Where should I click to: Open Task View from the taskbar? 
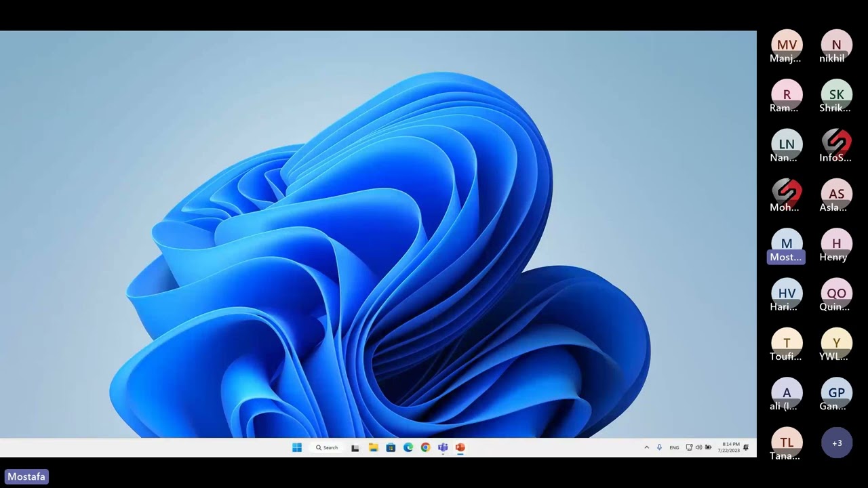(x=355, y=447)
